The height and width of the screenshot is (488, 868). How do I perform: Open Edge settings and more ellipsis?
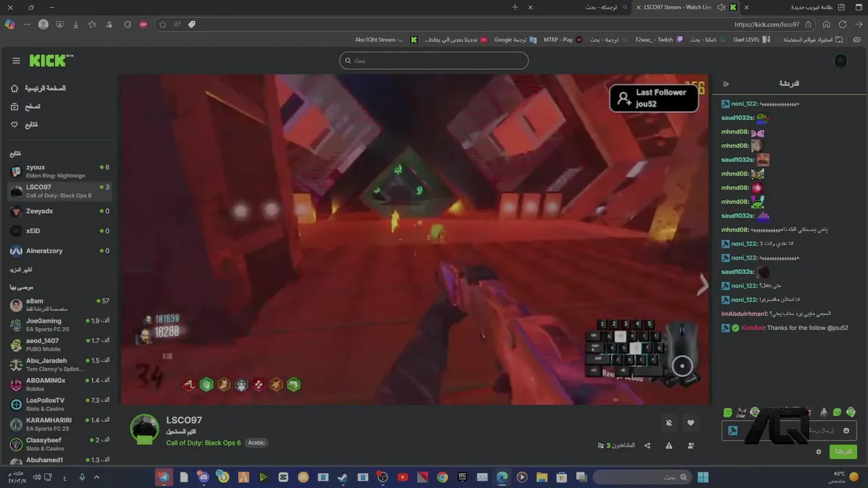click(27, 24)
